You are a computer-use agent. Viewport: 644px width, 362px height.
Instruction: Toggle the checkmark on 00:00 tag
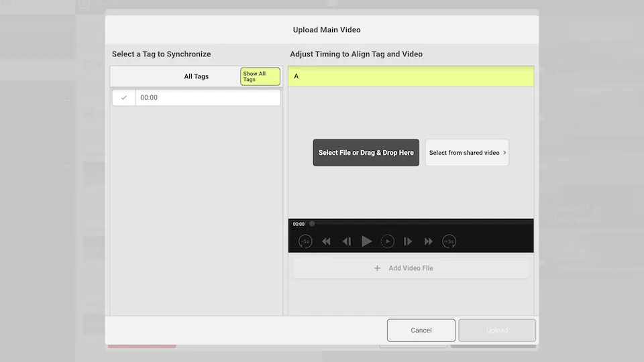pos(123,98)
